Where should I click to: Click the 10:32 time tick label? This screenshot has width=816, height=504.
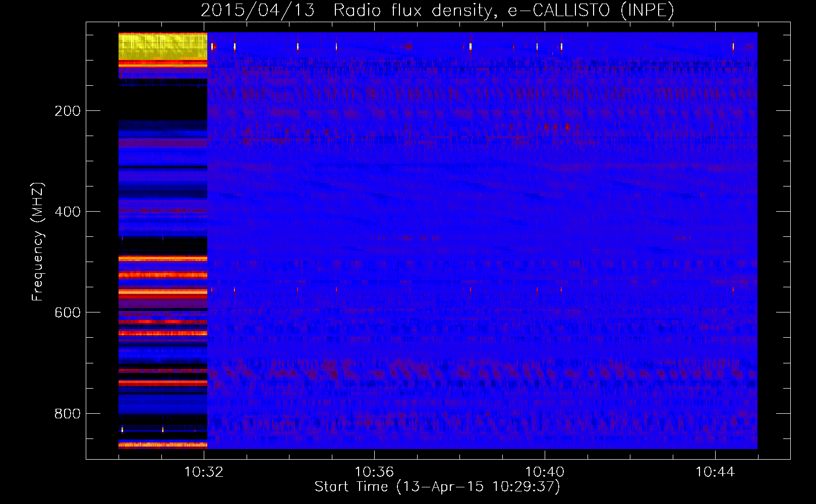(x=204, y=472)
